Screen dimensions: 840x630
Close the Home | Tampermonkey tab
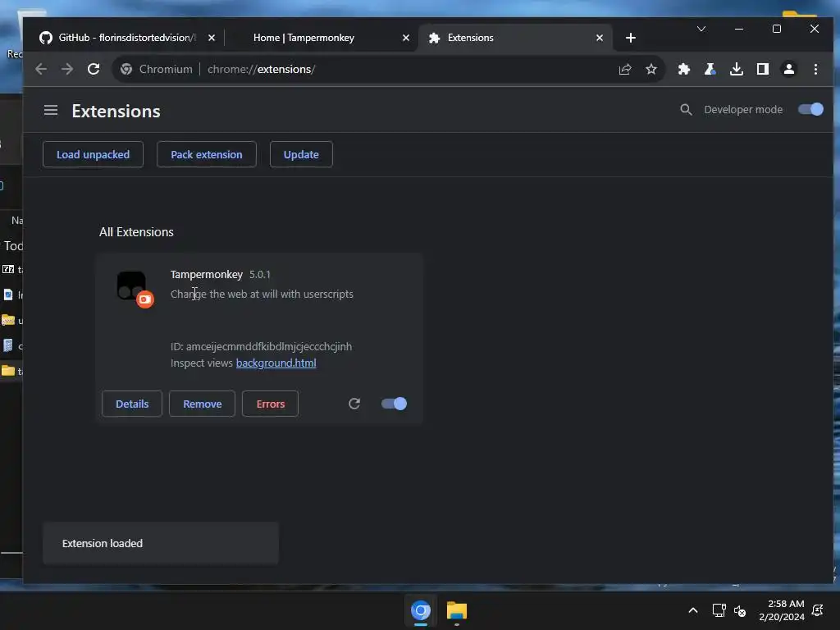(405, 38)
